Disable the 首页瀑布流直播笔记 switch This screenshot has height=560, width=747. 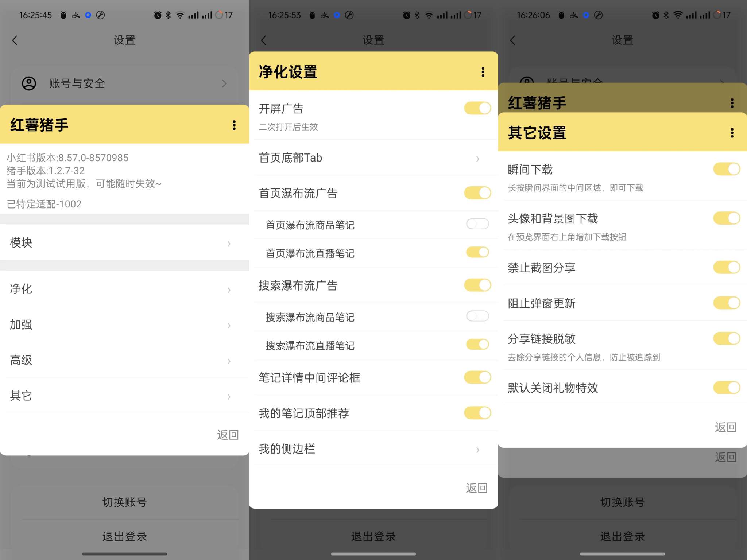point(477,252)
